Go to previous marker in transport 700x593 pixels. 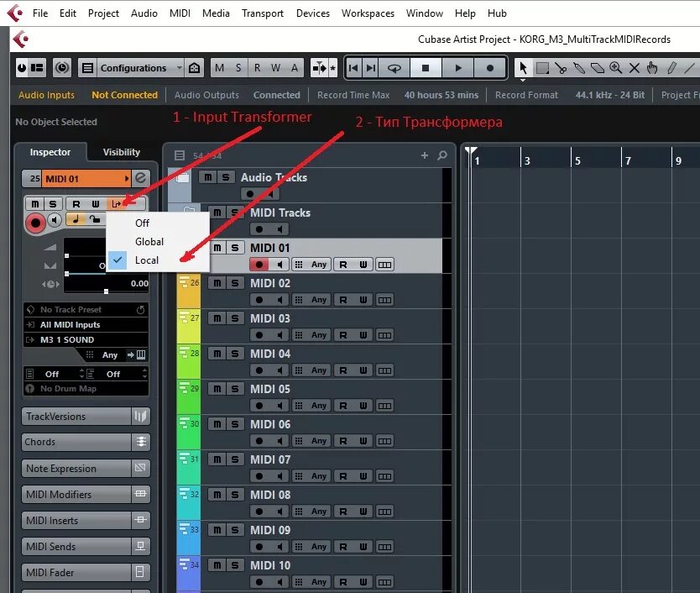click(x=353, y=68)
